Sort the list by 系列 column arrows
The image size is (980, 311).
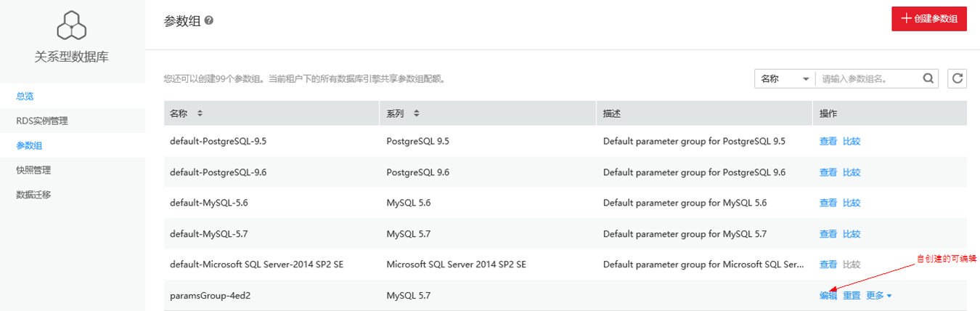(416, 114)
